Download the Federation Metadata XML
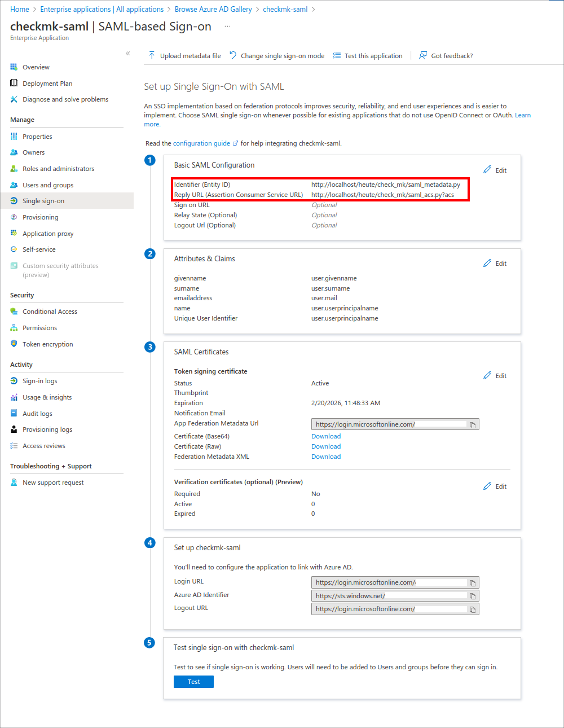This screenshot has width=564, height=728. click(x=326, y=456)
